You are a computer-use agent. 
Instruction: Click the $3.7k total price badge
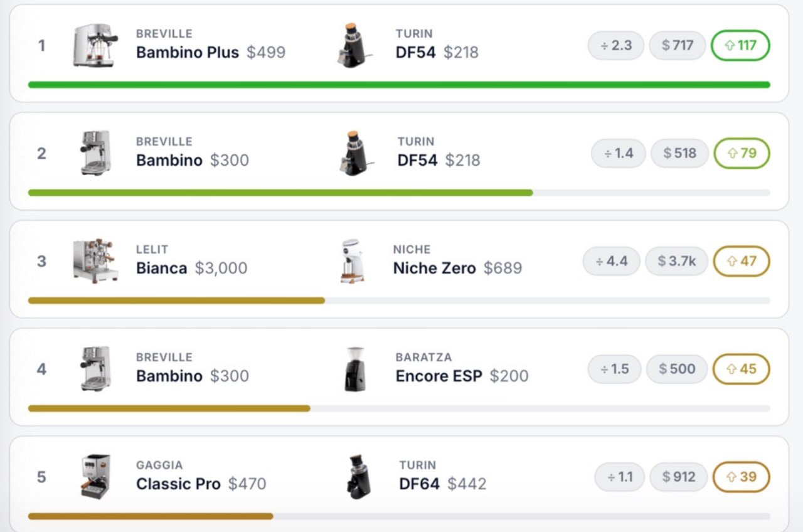(676, 261)
